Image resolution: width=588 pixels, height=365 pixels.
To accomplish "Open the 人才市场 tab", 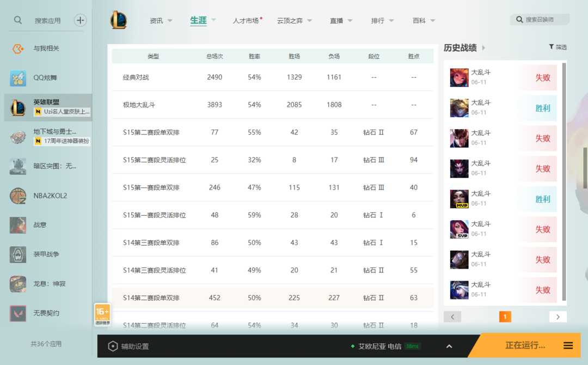I will point(247,20).
